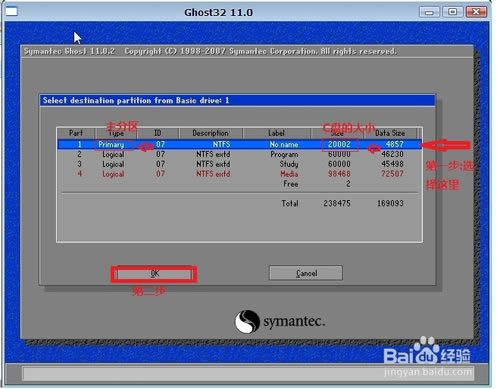Click the Part column header

(76, 133)
